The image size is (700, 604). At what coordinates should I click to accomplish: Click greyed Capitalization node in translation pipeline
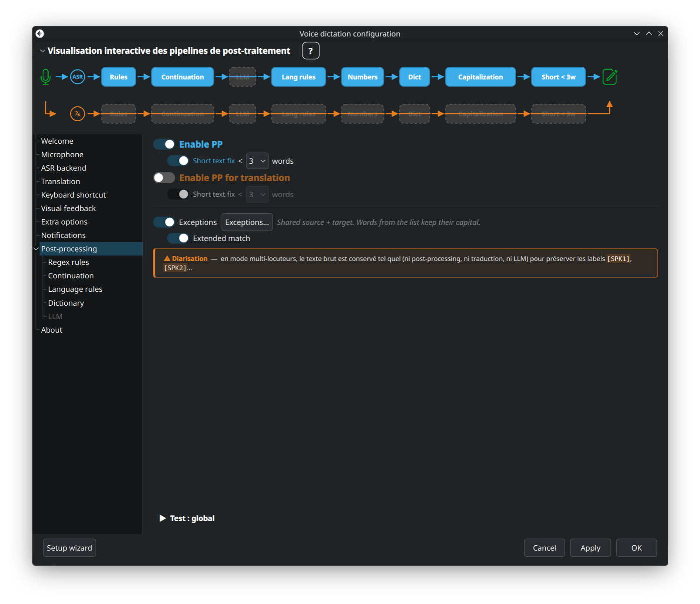point(481,114)
